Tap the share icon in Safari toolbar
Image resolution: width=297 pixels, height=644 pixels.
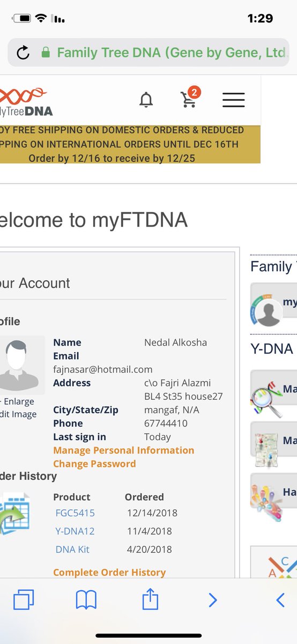pos(150,598)
